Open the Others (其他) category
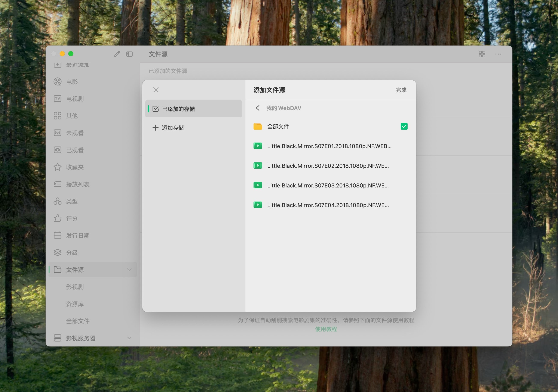 [x=92, y=116]
